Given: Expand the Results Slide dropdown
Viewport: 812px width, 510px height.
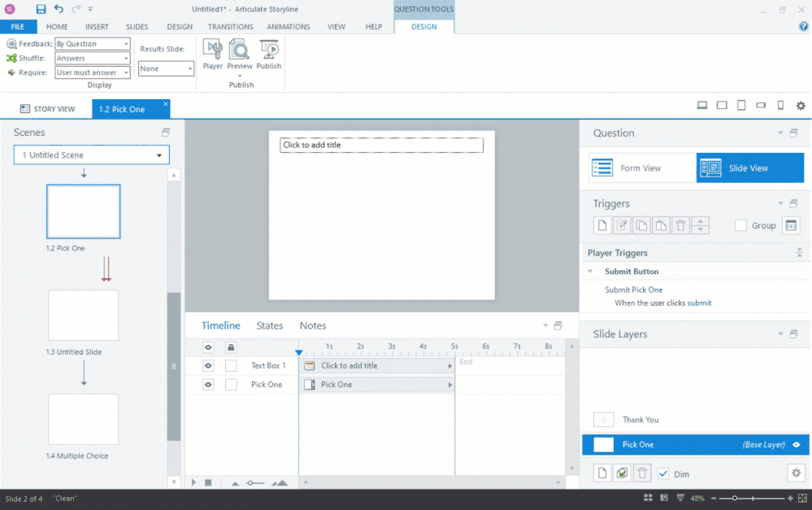Looking at the screenshot, I should coord(167,69).
